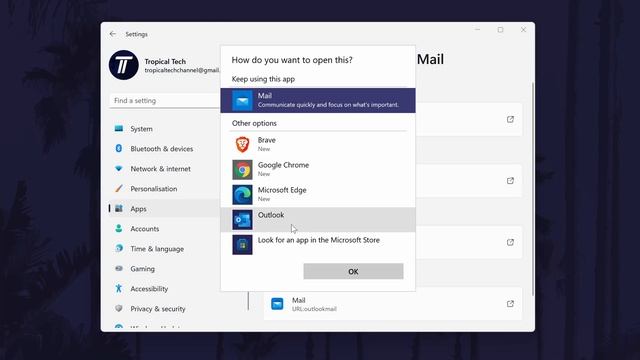Click the Settings page vertical scrollbar
The width and height of the screenshot is (640, 360).
(x=532, y=189)
